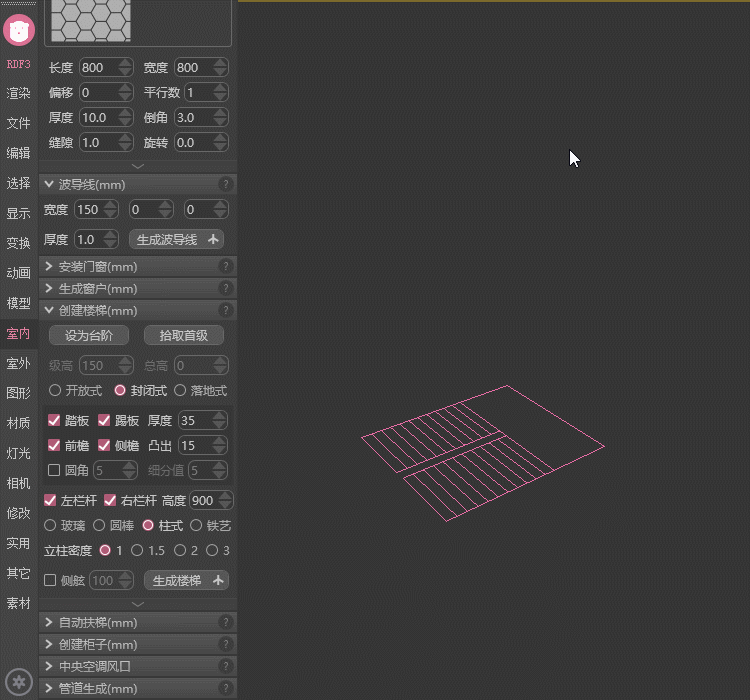Click help icon for 波导线(mm) section
Image resolution: width=750 pixels, height=700 pixels.
tap(226, 184)
